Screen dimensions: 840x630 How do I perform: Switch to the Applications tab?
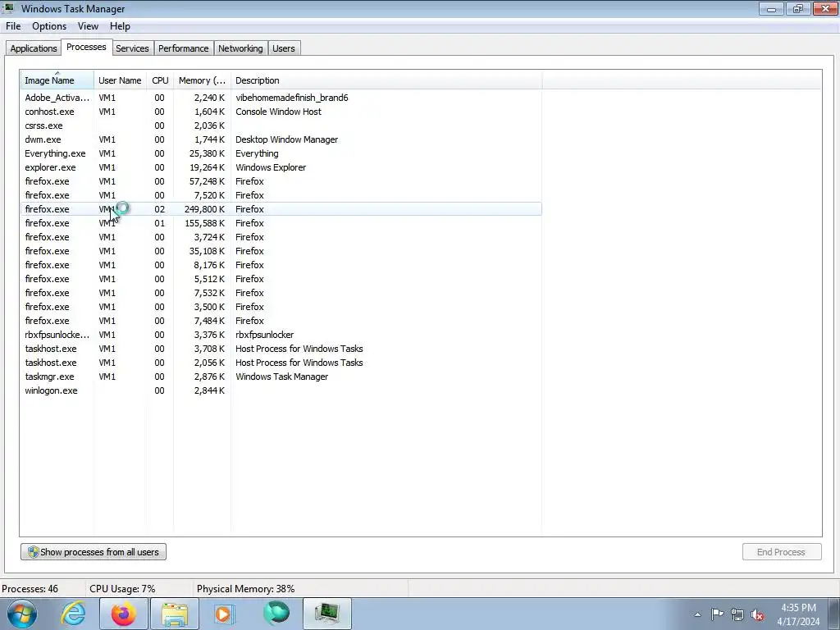click(33, 48)
